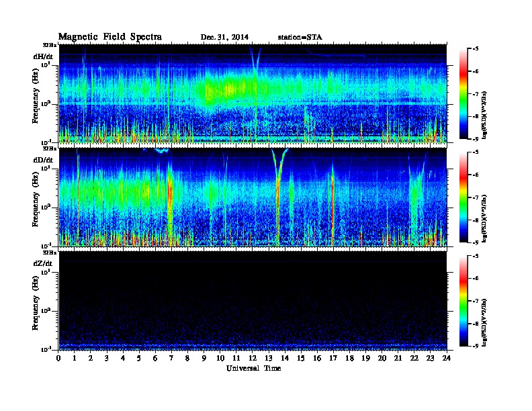Click hour 22 on the Universal Time axis
532x411 pixels.
click(414, 358)
